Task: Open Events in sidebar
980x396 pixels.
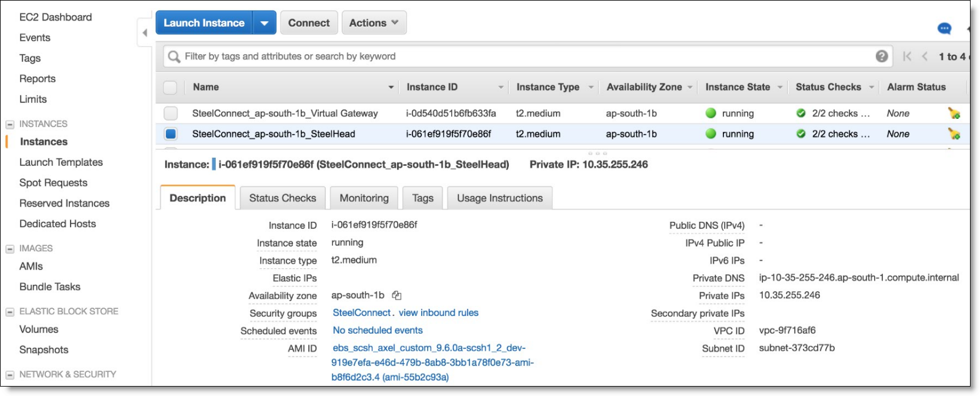Action: pos(35,38)
